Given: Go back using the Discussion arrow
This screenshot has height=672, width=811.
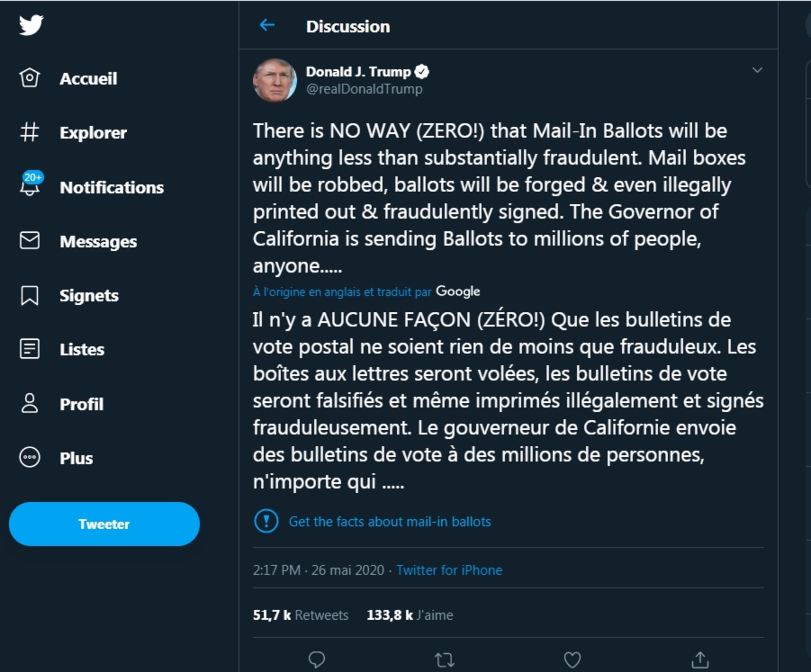Looking at the screenshot, I should (267, 25).
